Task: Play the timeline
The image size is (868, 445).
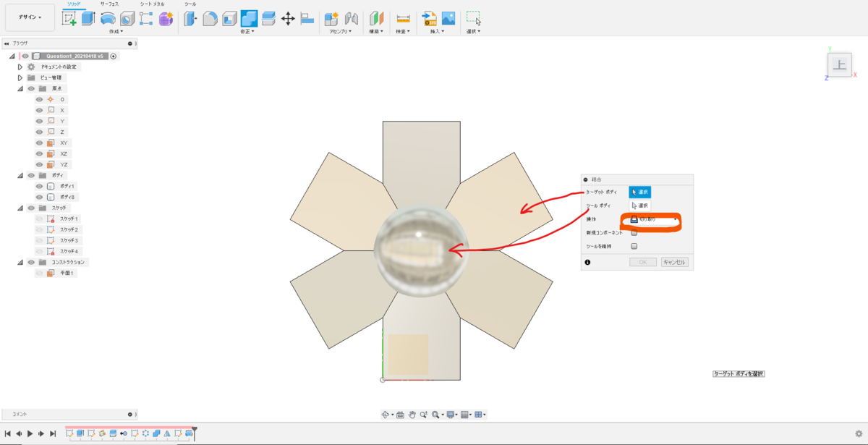Action: click(x=30, y=433)
